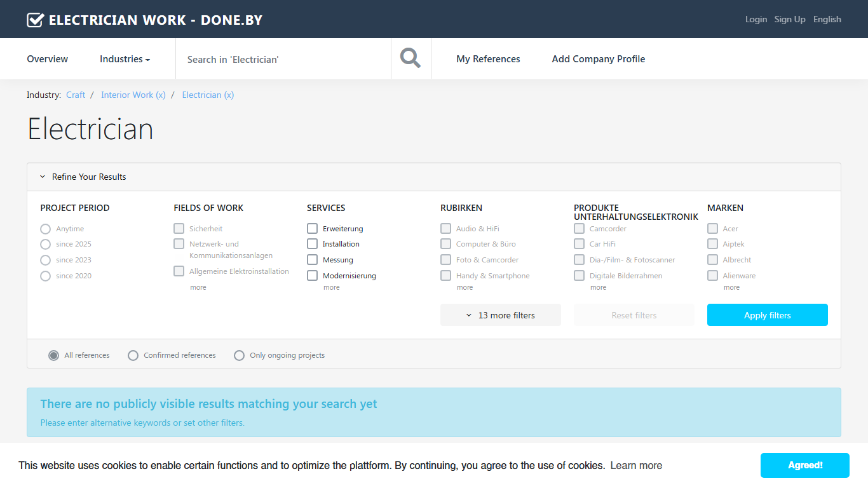Screen dimensions: 868x488
Task: Select the since 2020 radio button
Action: [x=45, y=276]
